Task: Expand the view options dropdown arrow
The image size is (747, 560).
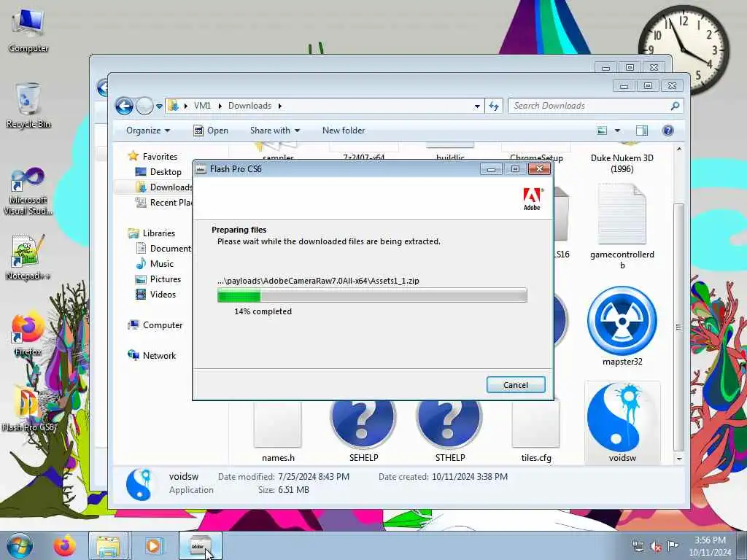Action: 617,131
